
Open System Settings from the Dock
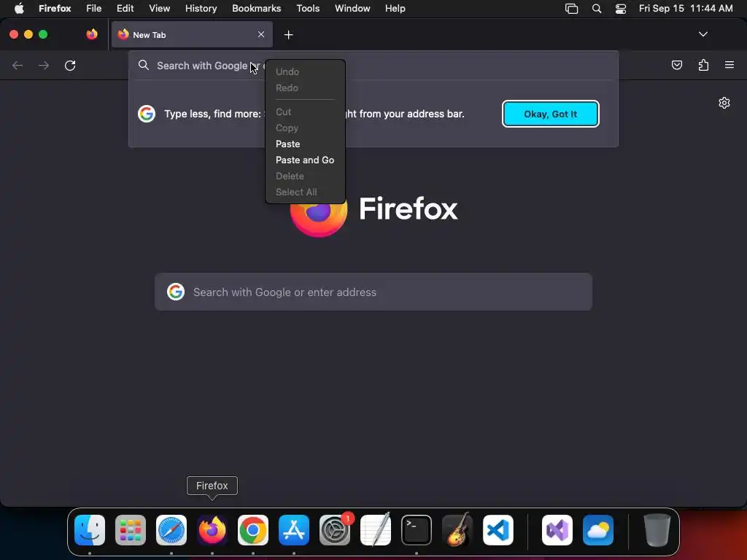click(x=334, y=530)
